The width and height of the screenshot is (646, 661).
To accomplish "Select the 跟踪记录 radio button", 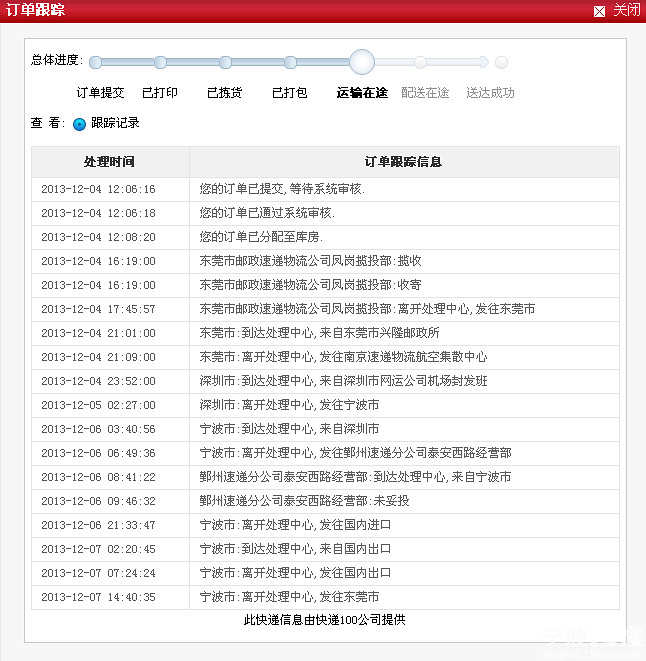I will [80, 124].
